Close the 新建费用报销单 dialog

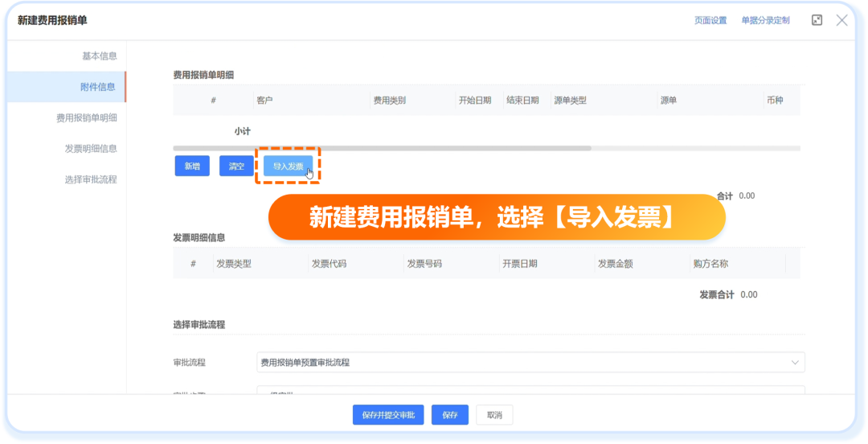(x=841, y=20)
